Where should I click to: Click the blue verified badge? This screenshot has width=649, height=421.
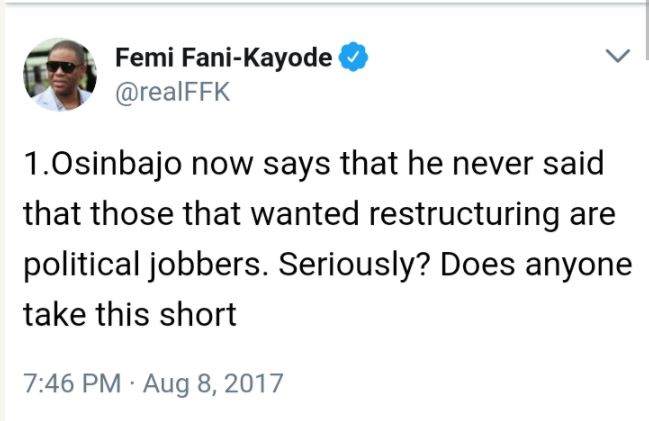tap(354, 58)
